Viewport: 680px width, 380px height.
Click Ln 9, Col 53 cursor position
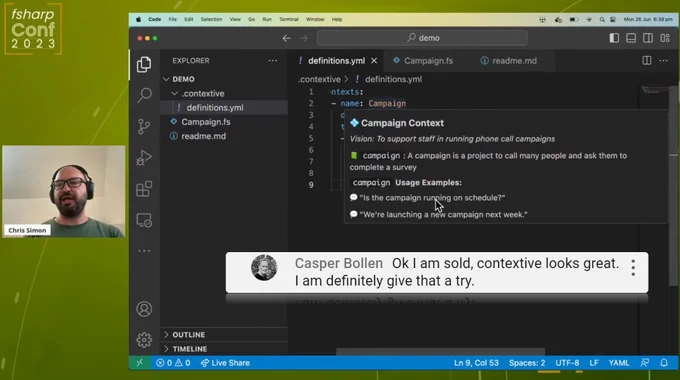[x=476, y=363]
